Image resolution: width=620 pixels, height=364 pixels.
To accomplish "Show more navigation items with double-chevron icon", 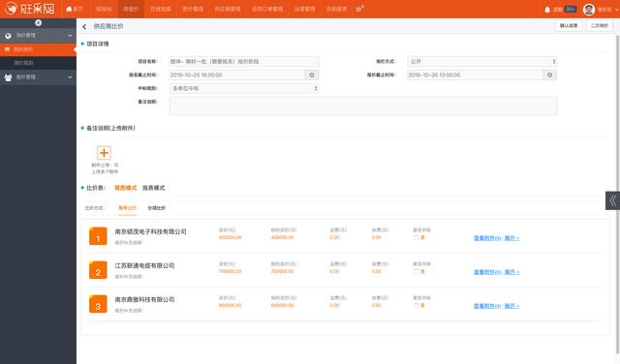I will point(359,9).
